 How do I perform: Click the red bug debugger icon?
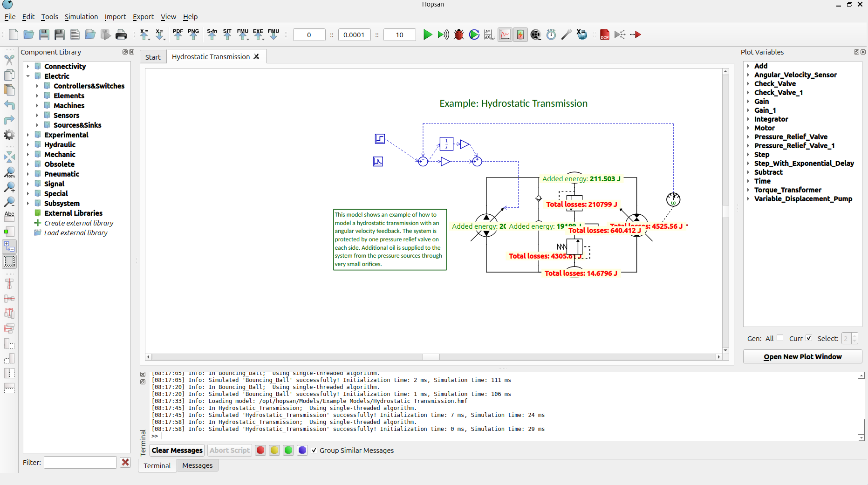459,34
